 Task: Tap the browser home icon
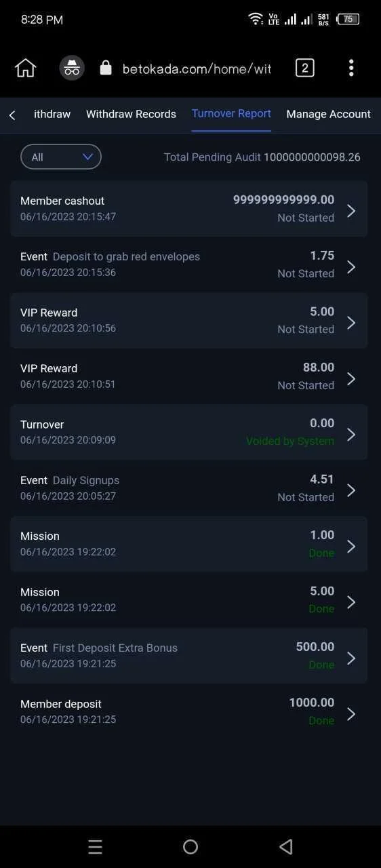click(25, 68)
